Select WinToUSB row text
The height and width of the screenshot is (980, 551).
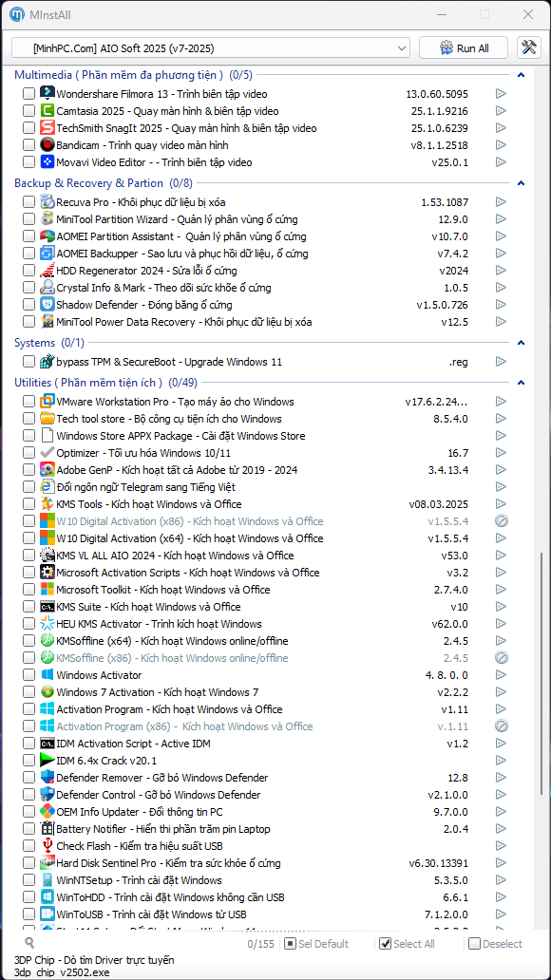[x=151, y=914]
